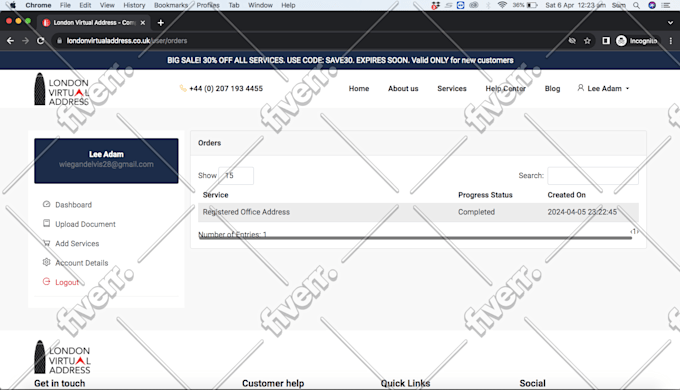
Task: Click the browser back arrow
Action: (x=10, y=41)
